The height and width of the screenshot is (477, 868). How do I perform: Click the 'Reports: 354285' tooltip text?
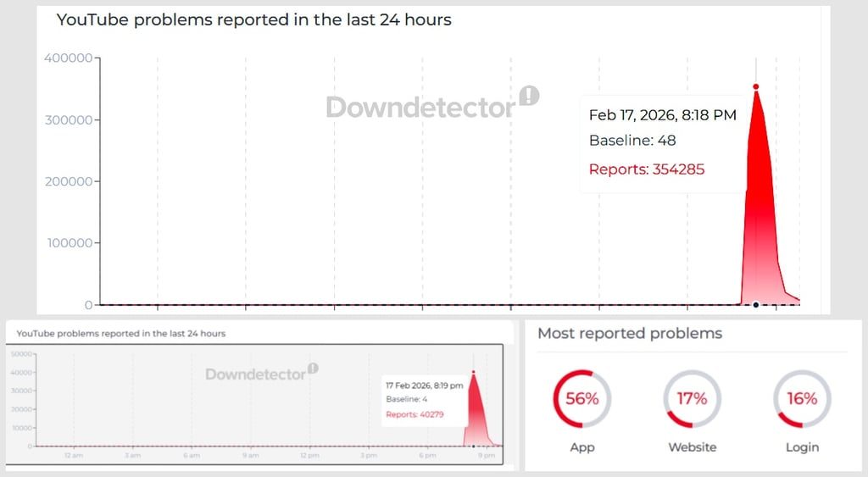coord(647,169)
